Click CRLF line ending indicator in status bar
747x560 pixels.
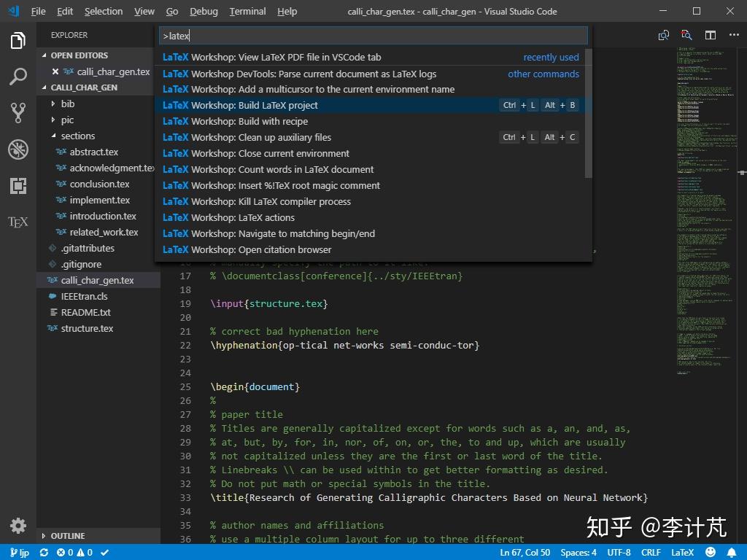pos(650,552)
